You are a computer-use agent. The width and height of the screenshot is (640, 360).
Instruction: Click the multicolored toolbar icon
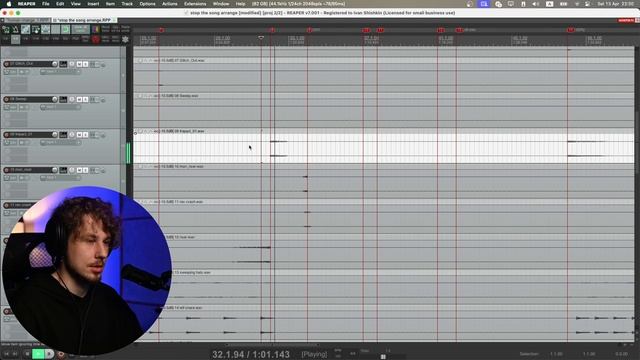point(96,29)
